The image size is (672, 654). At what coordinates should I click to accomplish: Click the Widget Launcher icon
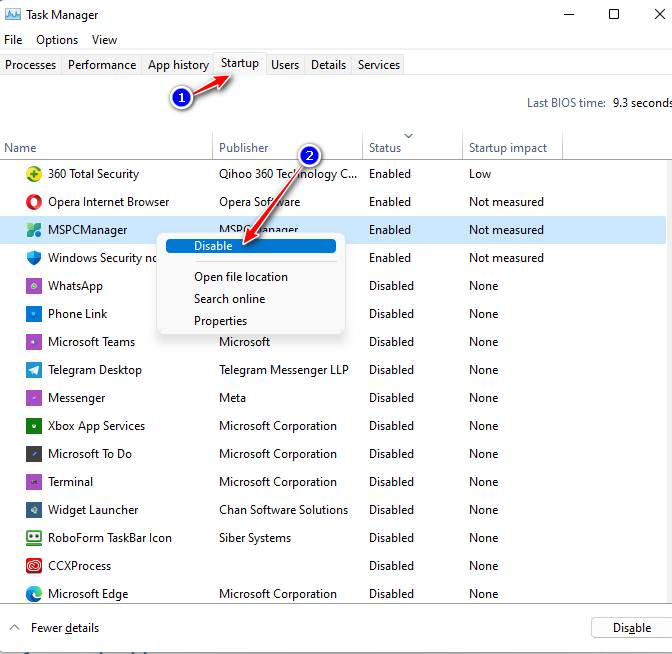pyautogui.click(x=34, y=510)
